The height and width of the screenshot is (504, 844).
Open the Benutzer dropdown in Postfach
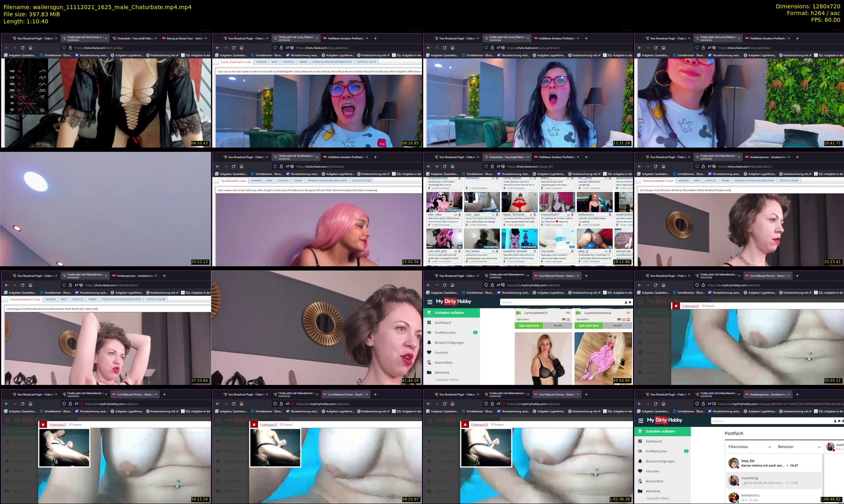[799, 447]
